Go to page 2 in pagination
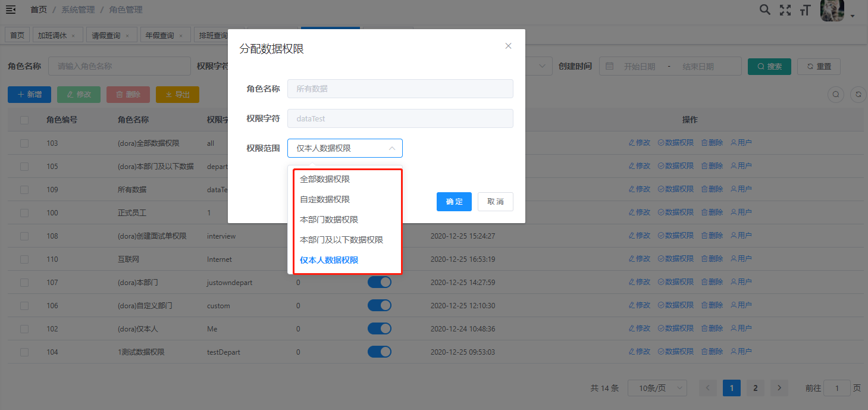Image resolution: width=868 pixels, height=410 pixels. [x=755, y=387]
